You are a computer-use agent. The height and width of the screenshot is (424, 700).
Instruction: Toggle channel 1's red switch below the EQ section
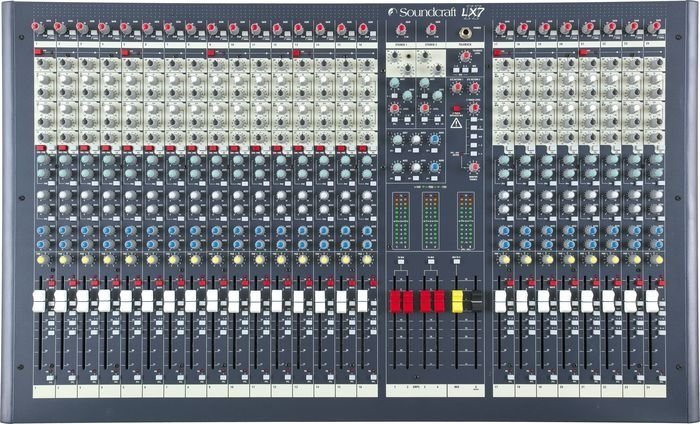41,148
